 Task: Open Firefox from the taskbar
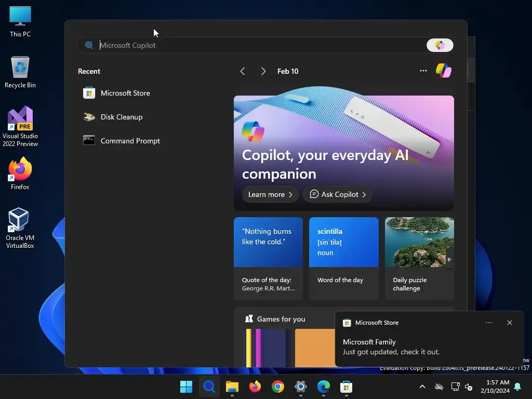255,387
